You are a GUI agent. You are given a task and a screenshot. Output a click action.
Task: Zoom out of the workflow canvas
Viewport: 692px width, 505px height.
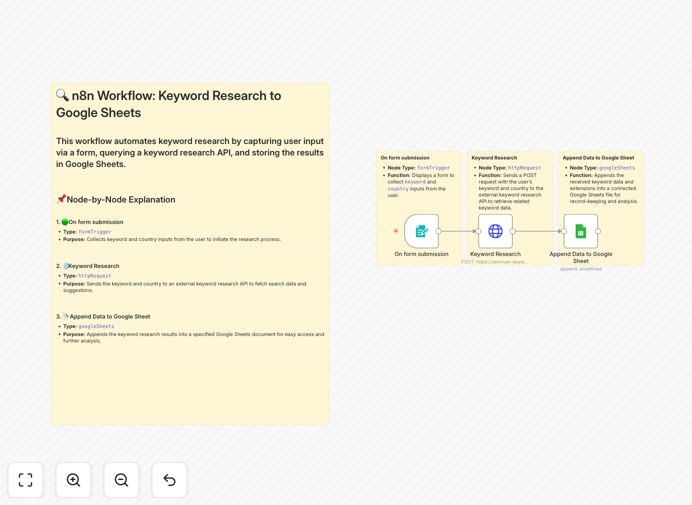121,480
